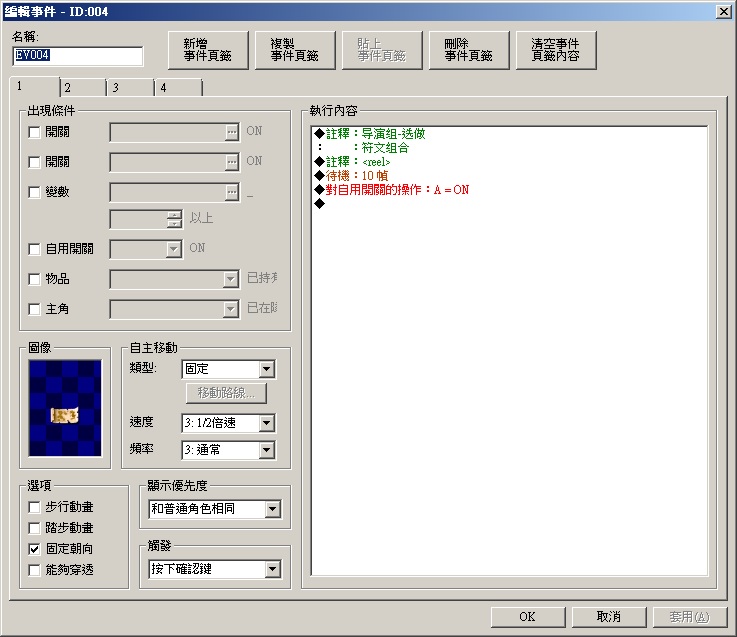Open the 頻率 frequency dropdown

coord(228,450)
